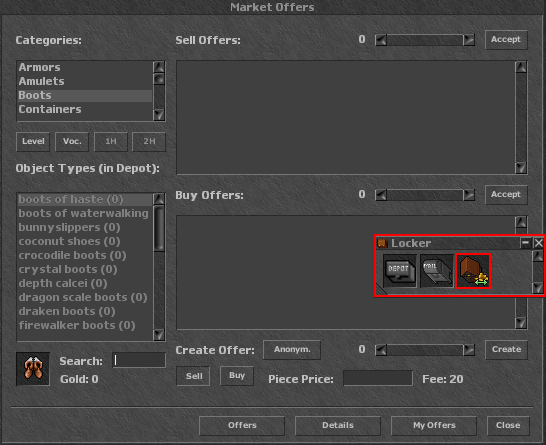Select bunnyslippers (0)
Image resolution: width=546 pixels, height=445 pixels.
[x=85, y=227]
